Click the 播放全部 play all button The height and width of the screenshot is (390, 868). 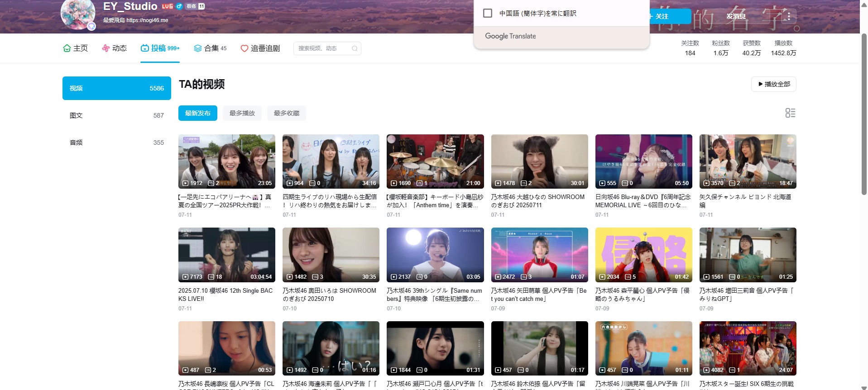tap(774, 84)
